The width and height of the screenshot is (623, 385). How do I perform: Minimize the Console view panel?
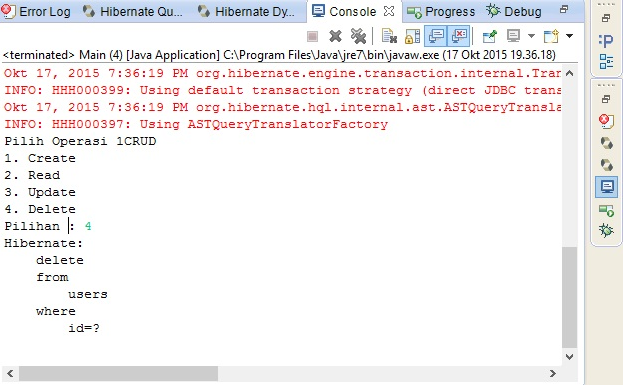tap(564, 9)
